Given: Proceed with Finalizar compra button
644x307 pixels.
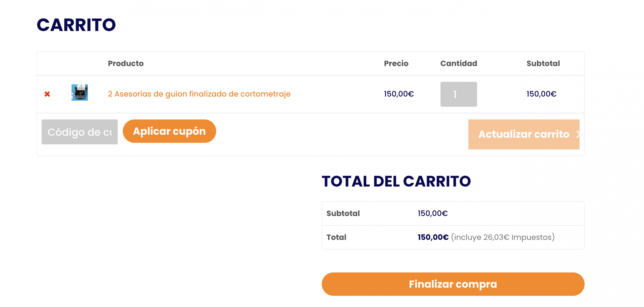Looking at the screenshot, I should pos(453,284).
